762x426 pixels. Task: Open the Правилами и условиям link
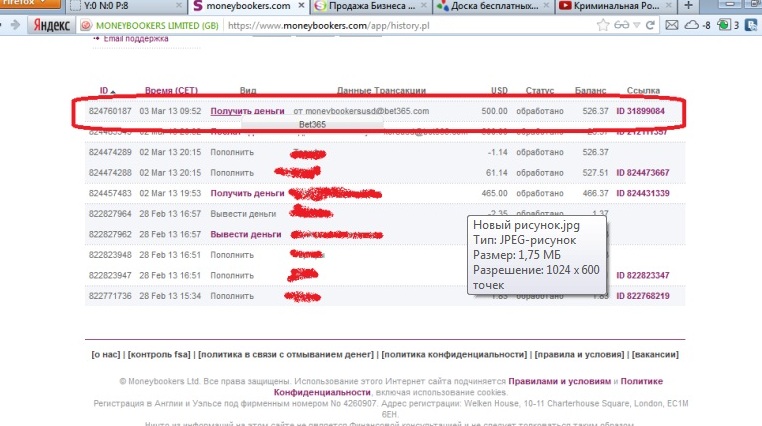pos(559,381)
